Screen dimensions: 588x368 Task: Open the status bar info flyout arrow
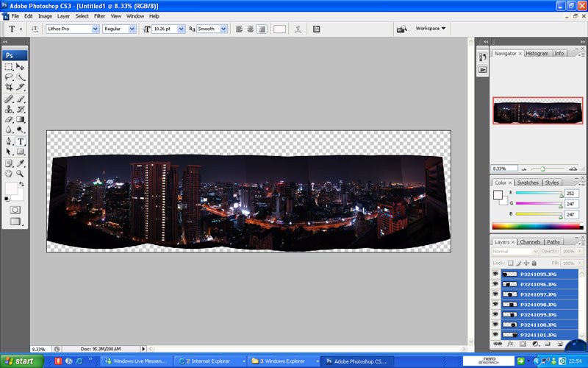click(x=143, y=349)
